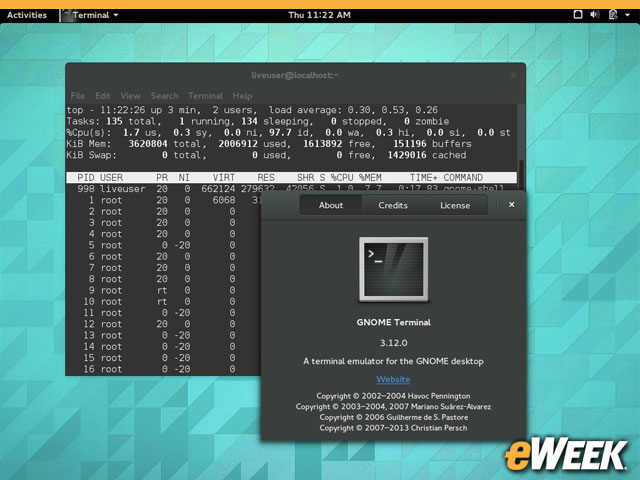Open the File menu
This screenshot has height=480, width=640.
pyautogui.click(x=77, y=96)
